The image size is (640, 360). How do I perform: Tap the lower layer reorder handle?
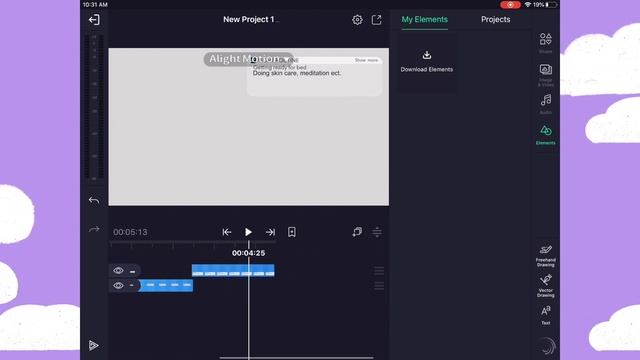click(379, 285)
